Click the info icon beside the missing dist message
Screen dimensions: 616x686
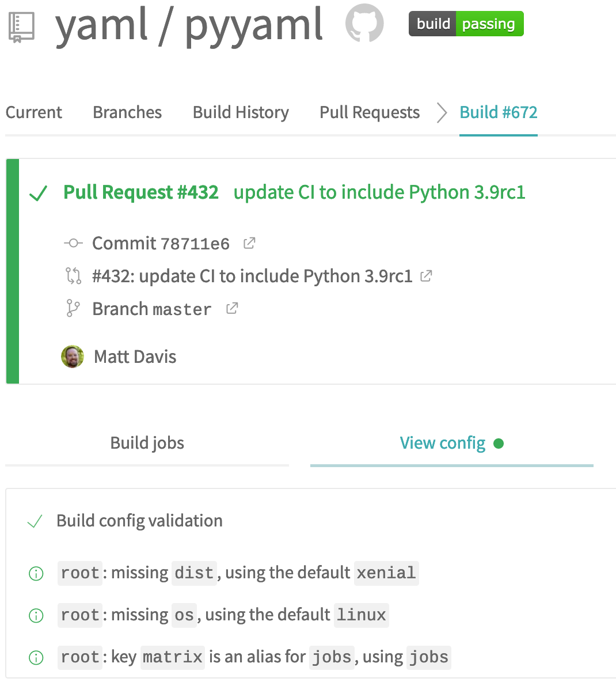point(36,573)
